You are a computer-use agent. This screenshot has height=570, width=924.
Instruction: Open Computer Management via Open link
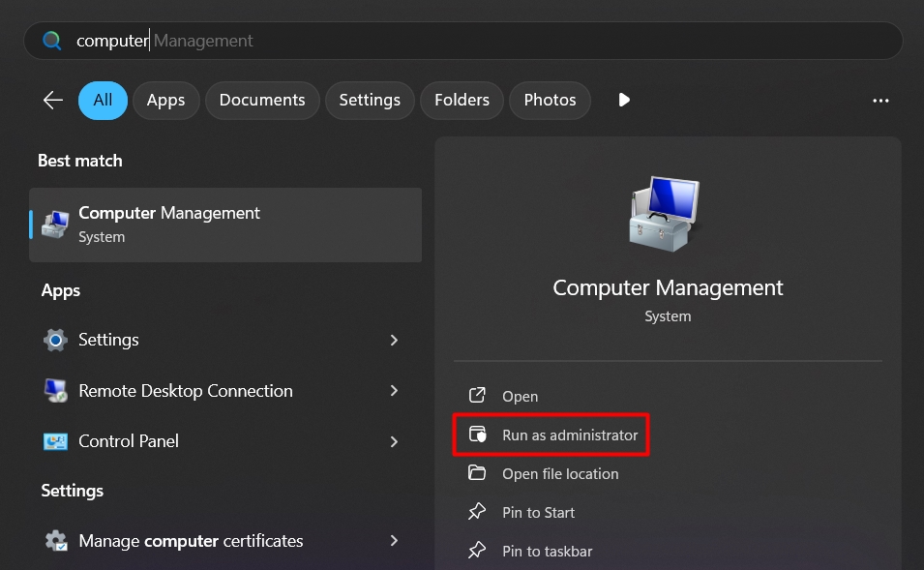521,396
